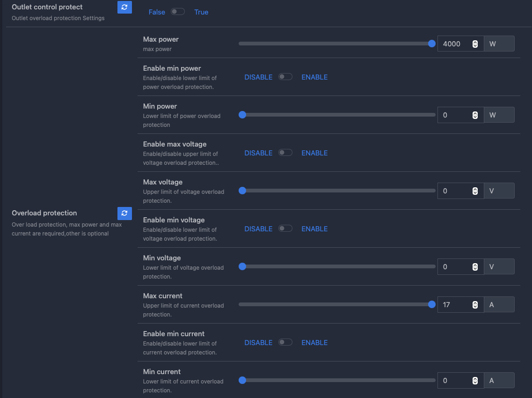
Task: Click the Min power stepper arrows
Action: (475, 115)
